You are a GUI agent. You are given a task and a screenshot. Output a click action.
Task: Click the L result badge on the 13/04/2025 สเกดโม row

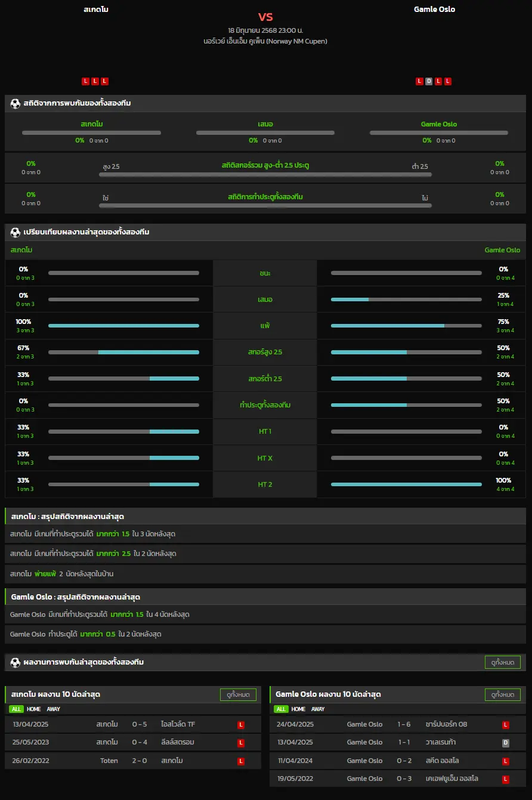pos(242,725)
